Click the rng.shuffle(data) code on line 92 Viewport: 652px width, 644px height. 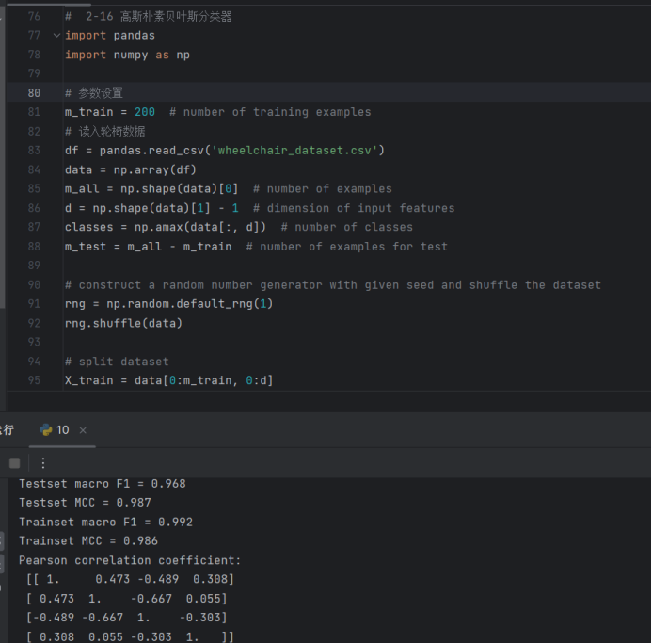coord(123,323)
